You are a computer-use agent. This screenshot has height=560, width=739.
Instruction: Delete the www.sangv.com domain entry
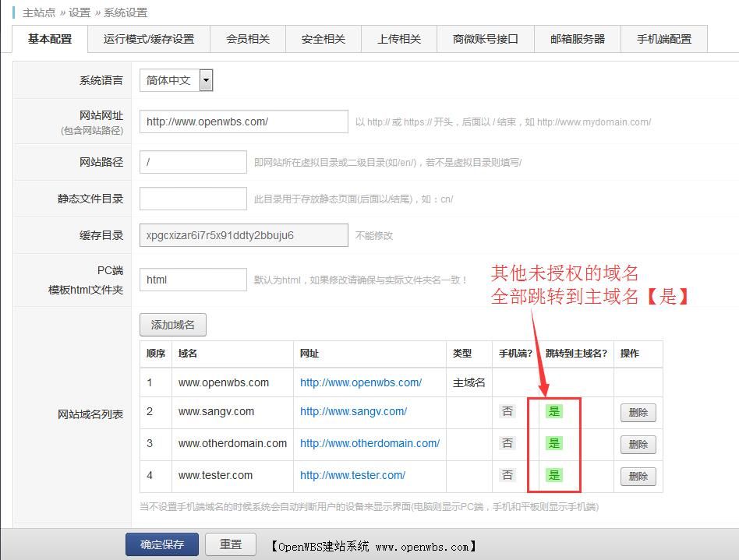pos(638,413)
